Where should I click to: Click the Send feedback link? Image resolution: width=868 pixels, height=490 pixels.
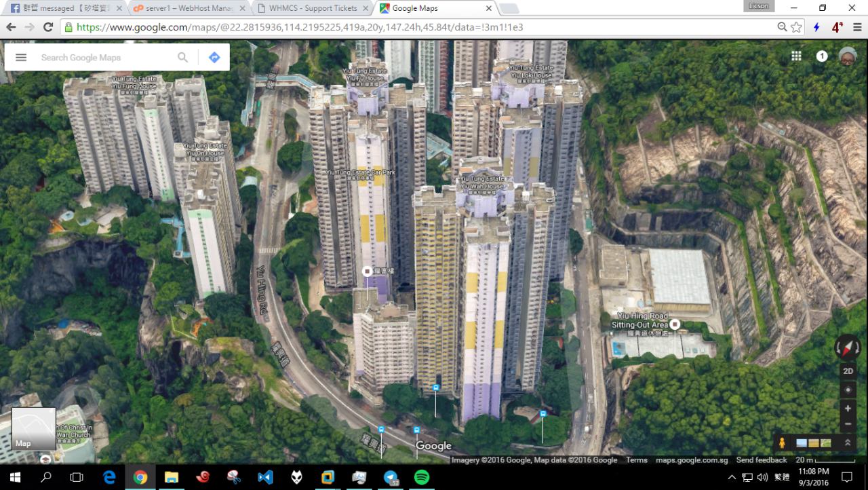[x=762, y=460]
